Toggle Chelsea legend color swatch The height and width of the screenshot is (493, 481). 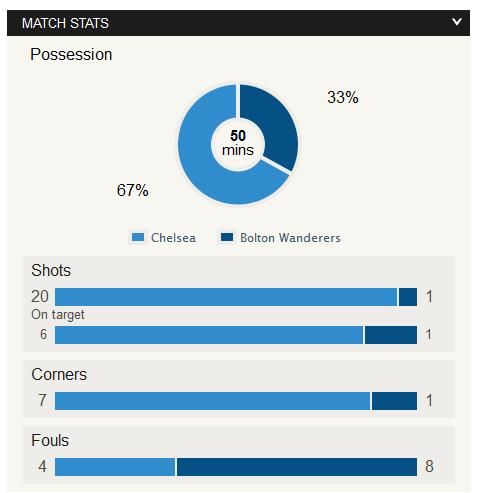coord(138,237)
